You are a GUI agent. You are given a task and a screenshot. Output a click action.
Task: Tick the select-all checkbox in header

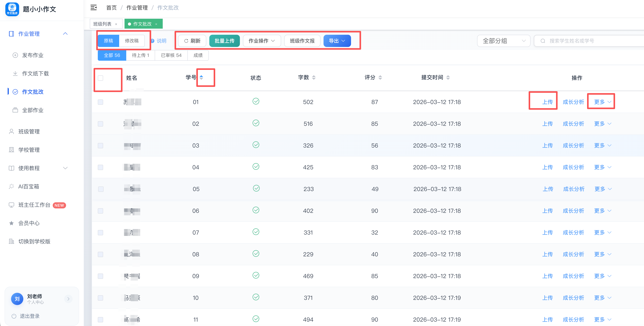coord(100,78)
